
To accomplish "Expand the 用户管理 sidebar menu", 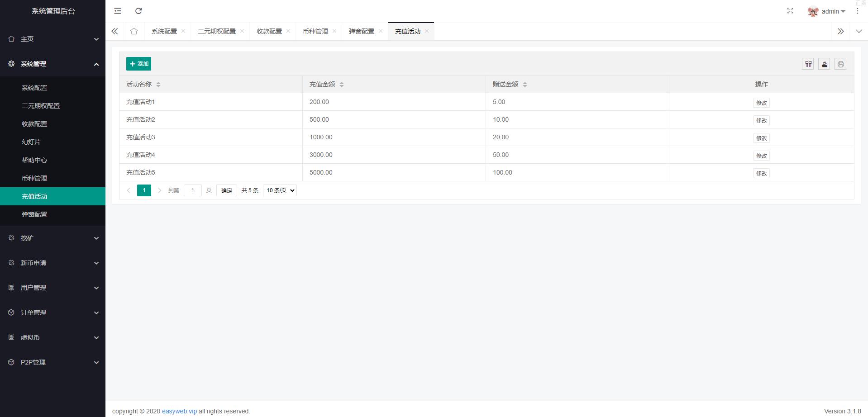I will point(52,288).
